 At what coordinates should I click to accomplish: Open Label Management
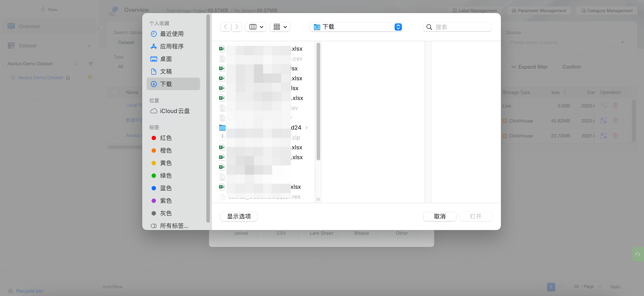pos(474,11)
